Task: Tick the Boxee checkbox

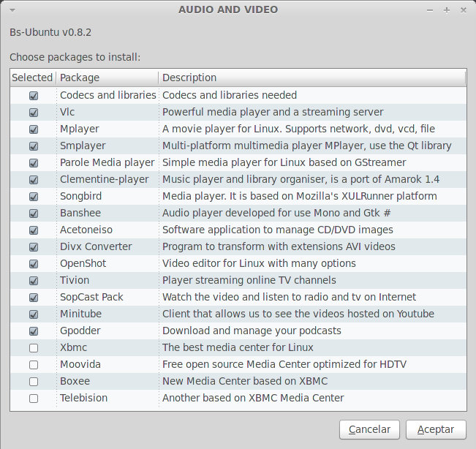Action: pos(34,381)
